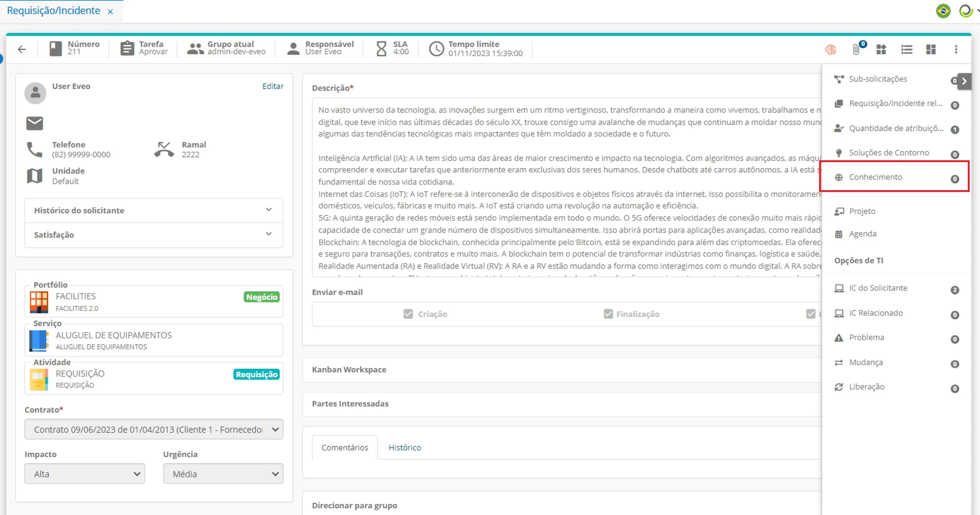Image resolution: width=980 pixels, height=515 pixels.
Task: Toggle the Criação email checkbox
Action: [408, 314]
